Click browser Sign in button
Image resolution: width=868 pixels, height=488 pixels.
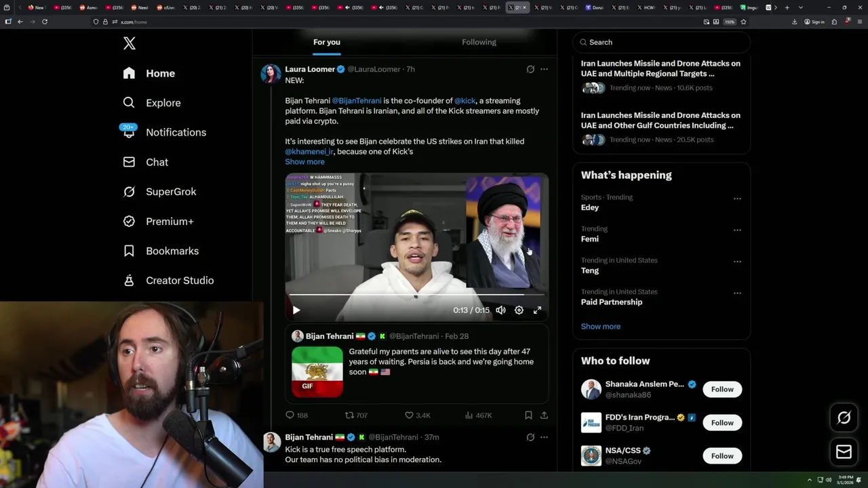[x=814, y=22]
